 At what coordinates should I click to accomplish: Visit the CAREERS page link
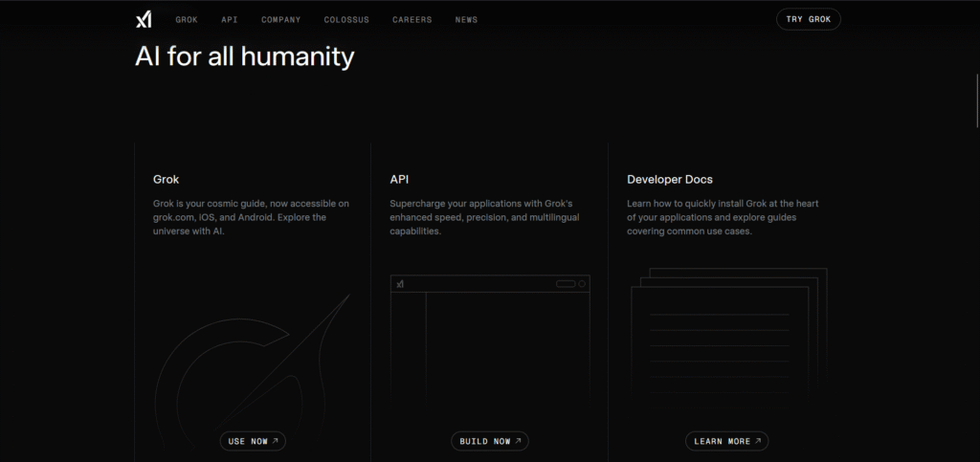point(412,20)
